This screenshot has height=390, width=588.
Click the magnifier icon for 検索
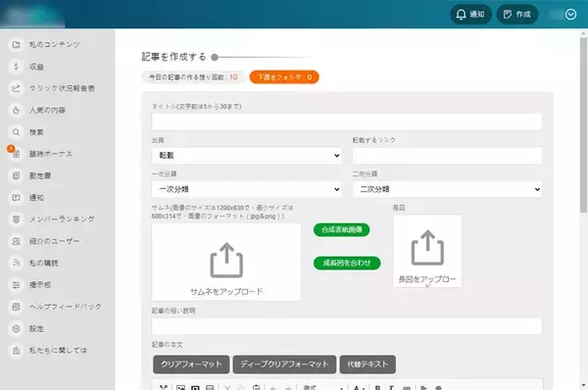coord(16,132)
